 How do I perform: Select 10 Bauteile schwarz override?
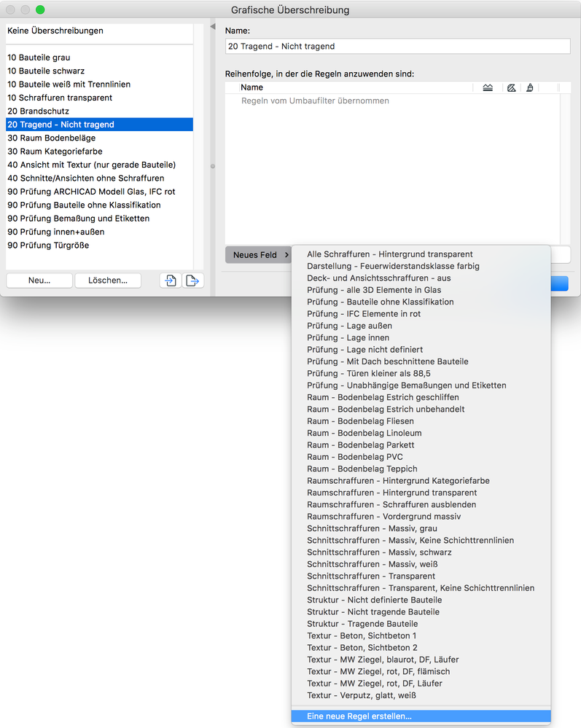[99, 71]
